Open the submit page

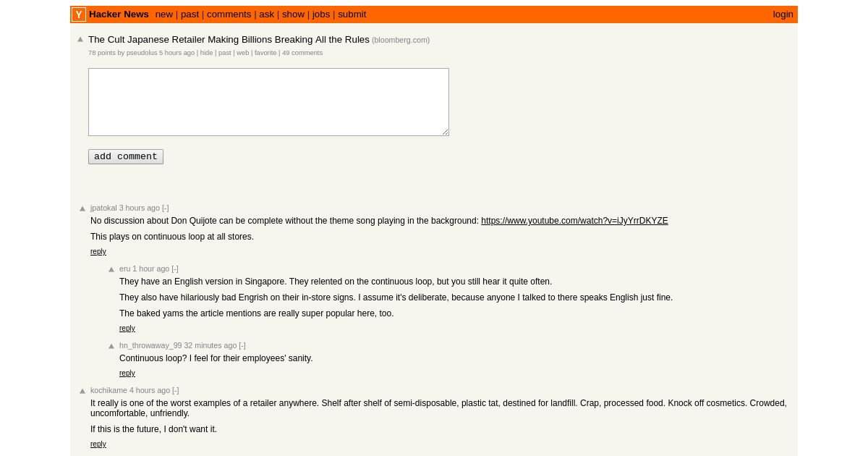click(352, 14)
